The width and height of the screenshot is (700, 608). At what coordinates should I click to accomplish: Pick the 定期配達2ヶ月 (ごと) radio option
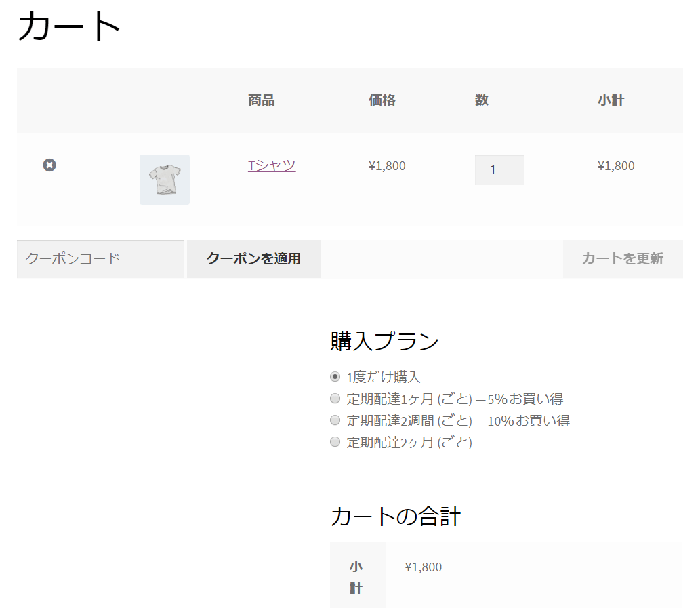pyautogui.click(x=335, y=442)
